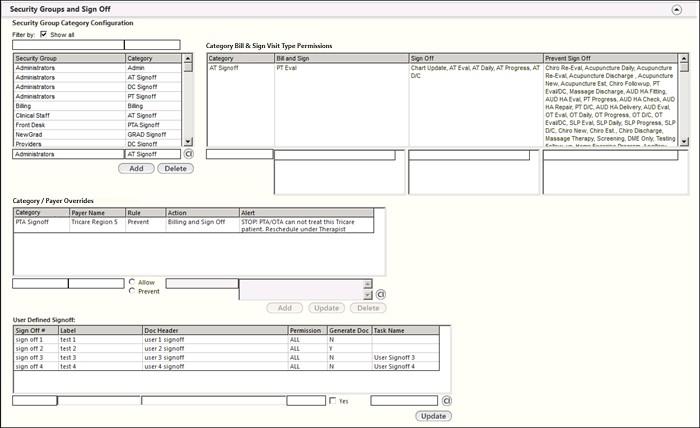700x428 pixels.
Task: Select the Clinical Staff row
Action: 98,116
